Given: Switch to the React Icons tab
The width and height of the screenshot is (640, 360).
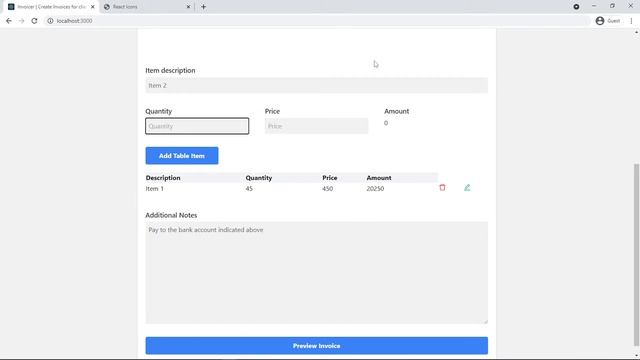Looking at the screenshot, I should pos(147,7).
